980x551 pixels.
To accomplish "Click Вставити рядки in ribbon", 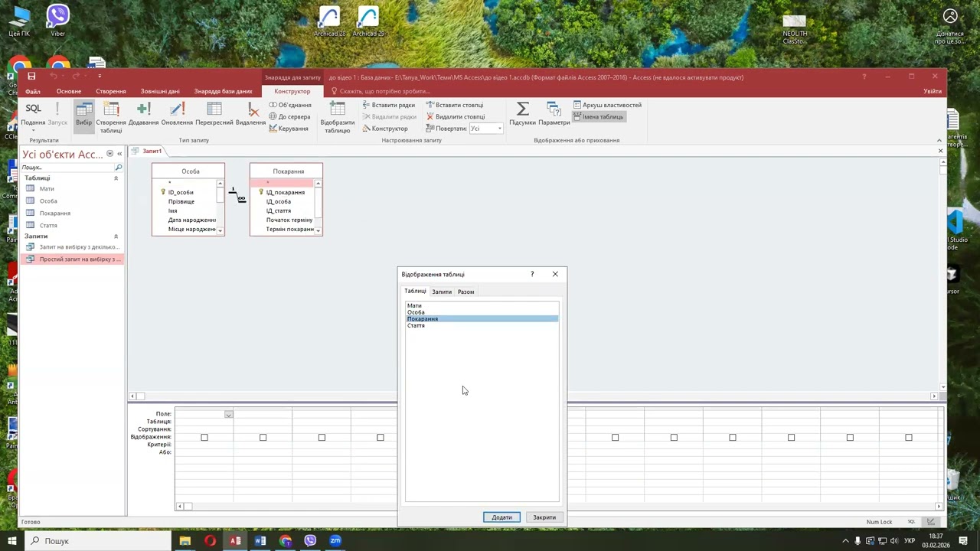I will [x=389, y=105].
